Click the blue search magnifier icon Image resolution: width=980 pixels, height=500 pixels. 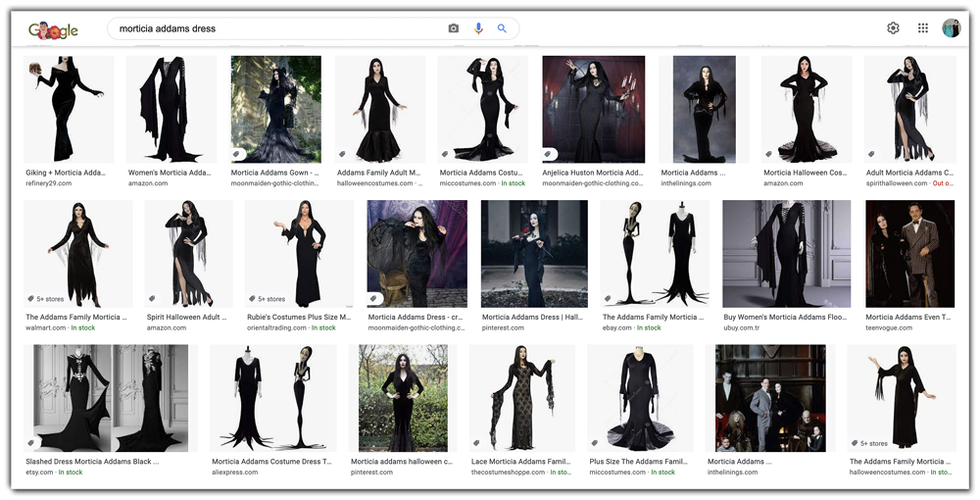click(x=502, y=28)
